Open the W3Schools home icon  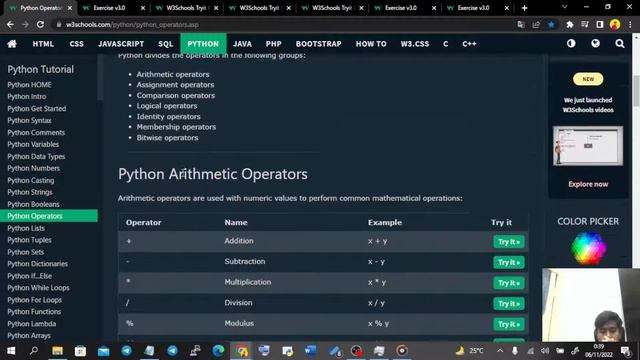point(12,44)
